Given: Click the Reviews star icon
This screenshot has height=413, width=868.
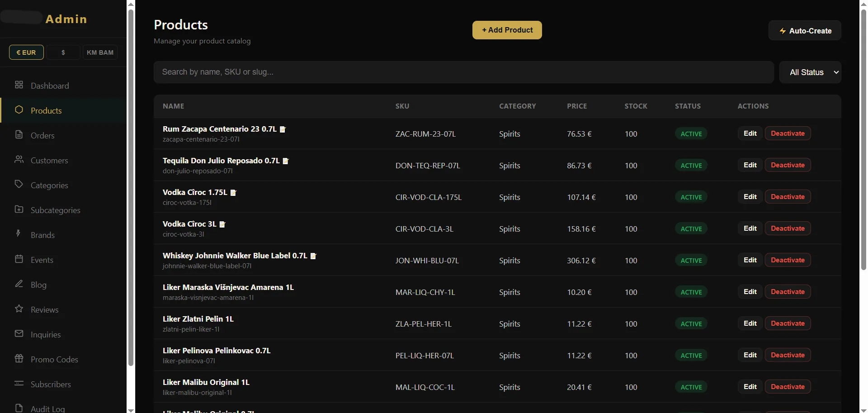Looking at the screenshot, I should tap(19, 309).
